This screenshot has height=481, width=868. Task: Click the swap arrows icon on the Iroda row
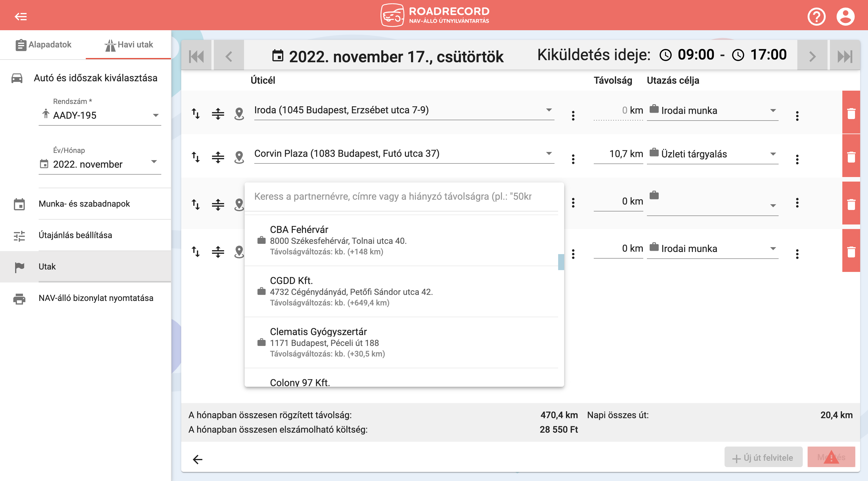point(196,114)
